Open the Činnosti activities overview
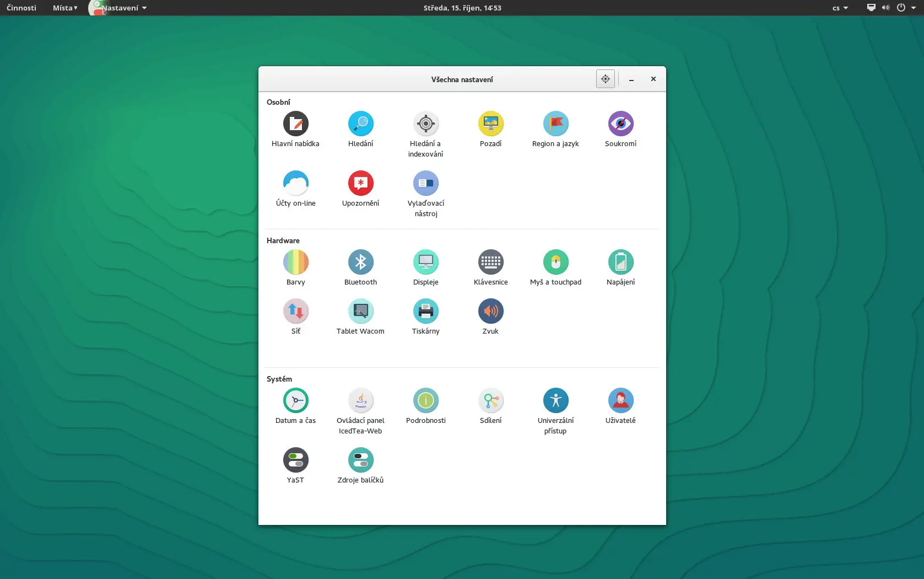The image size is (924, 579). tap(21, 8)
